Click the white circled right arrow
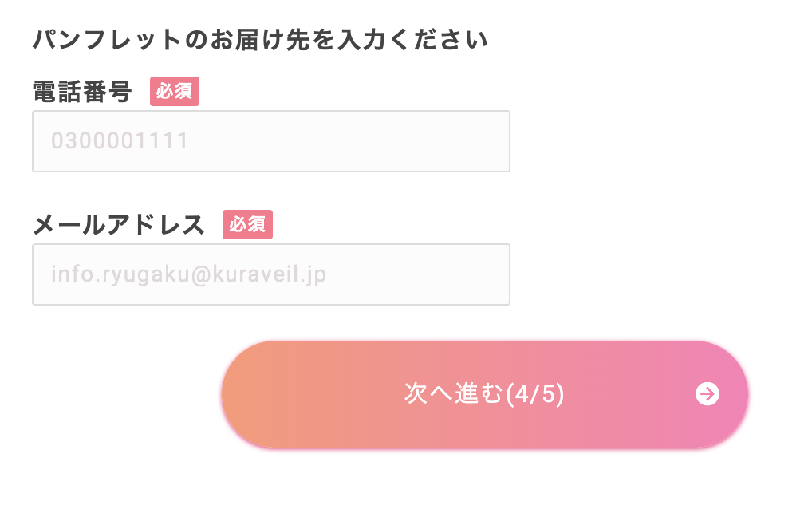 (708, 394)
